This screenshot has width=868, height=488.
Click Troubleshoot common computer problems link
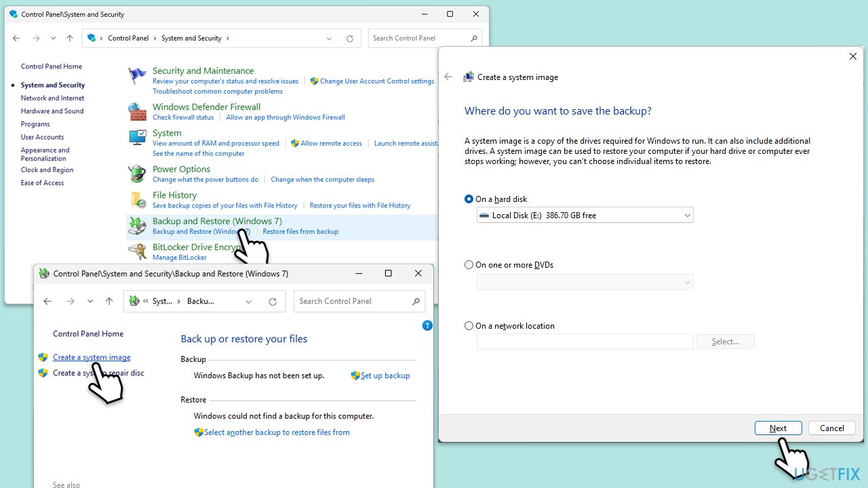(x=218, y=91)
